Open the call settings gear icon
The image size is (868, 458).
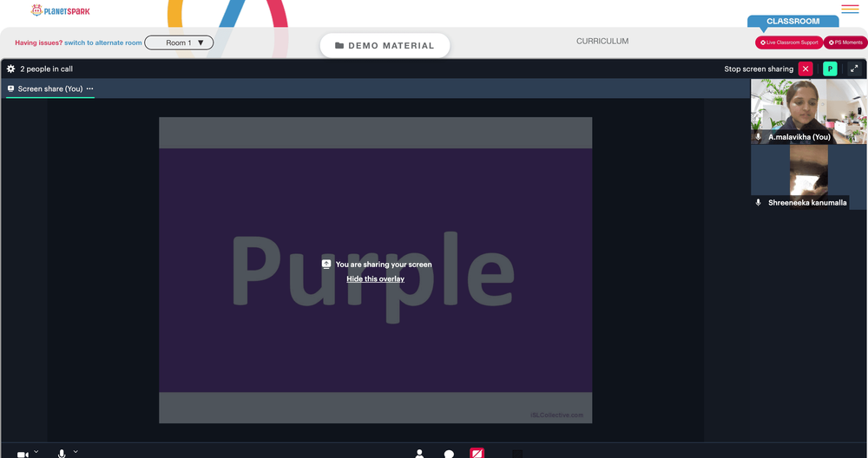pyautogui.click(x=10, y=69)
